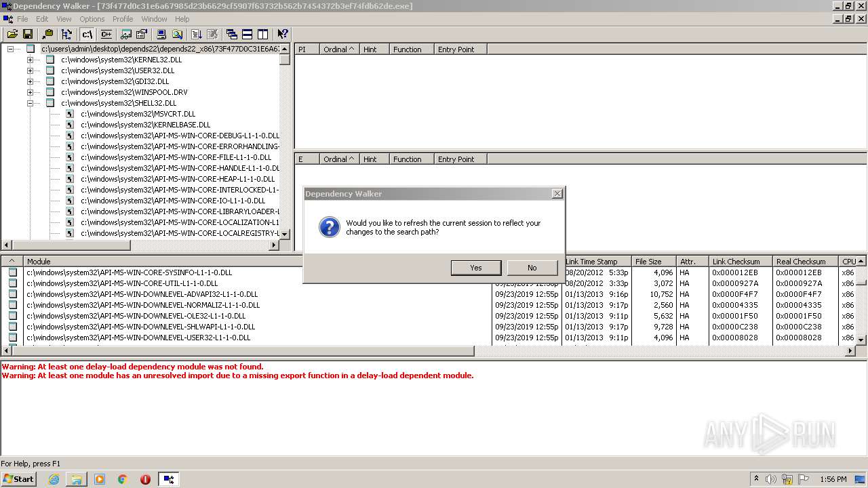Image resolution: width=868 pixels, height=488 pixels.
Task: Click the Stop Profiling toolbar icon
Action: coord(212,34)
